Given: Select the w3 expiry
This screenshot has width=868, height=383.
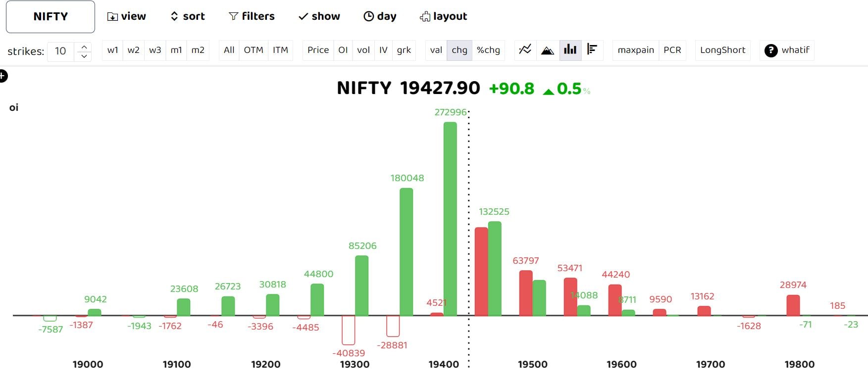Looking at the screenshot, I should [155, 50].
